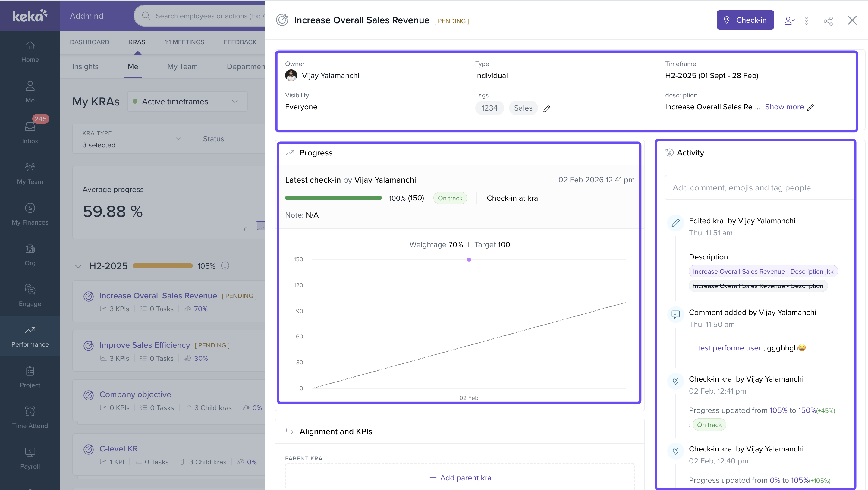Click the share icon in the header
This screenshot has height=490, width=868.
tap(828, 21)
